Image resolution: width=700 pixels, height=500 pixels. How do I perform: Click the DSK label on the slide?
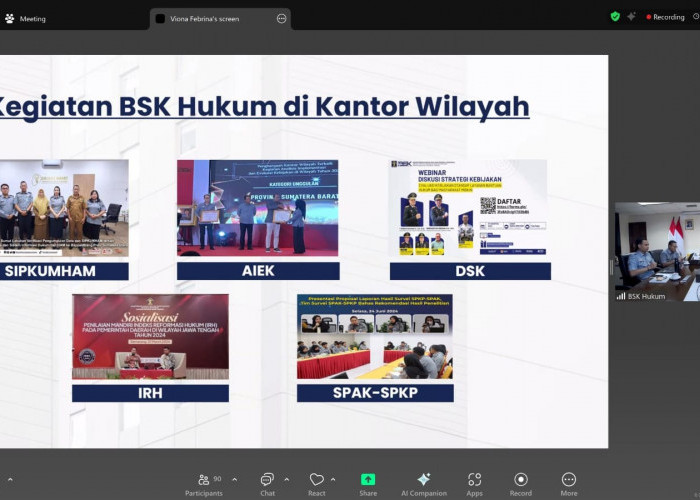pos(470,271)
